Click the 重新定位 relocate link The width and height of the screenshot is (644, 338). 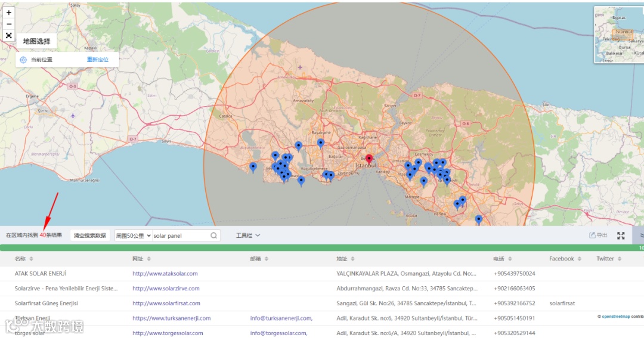coord(98,60)
